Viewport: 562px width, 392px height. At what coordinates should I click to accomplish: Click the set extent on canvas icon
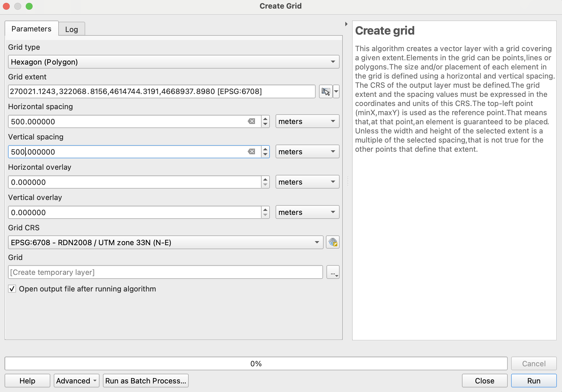(326, 91)
